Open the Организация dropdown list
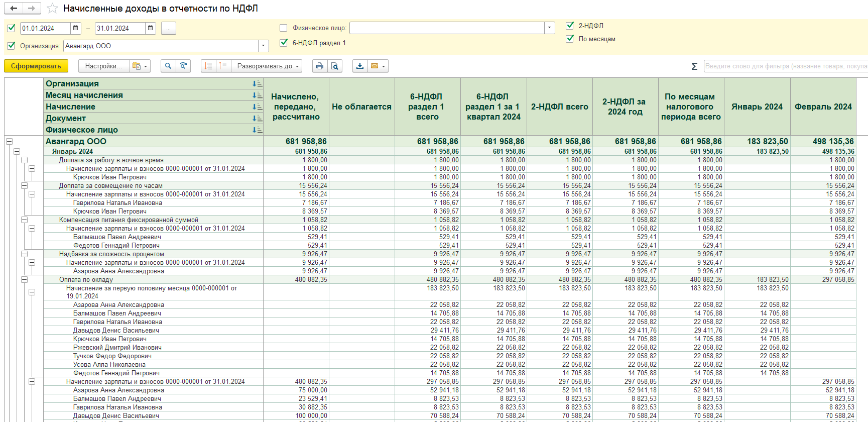 pyautogui.click(x=264, y=46)
